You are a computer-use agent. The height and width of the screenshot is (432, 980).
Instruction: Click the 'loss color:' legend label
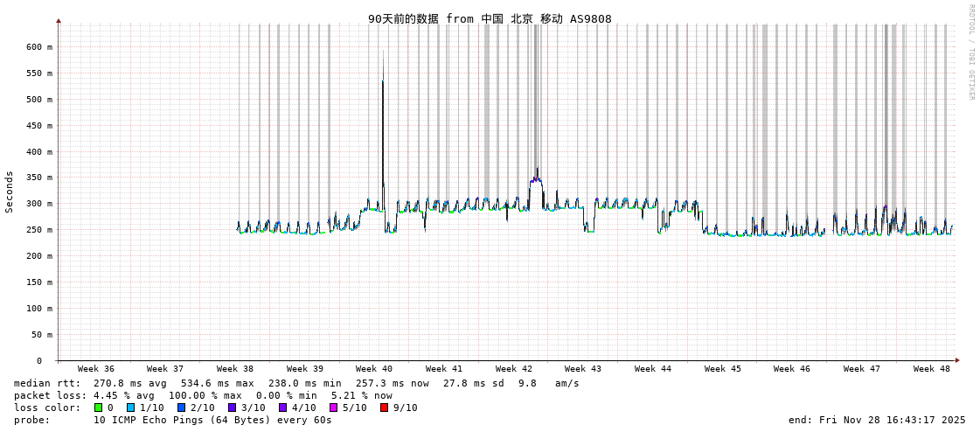[x=47, y=408]
